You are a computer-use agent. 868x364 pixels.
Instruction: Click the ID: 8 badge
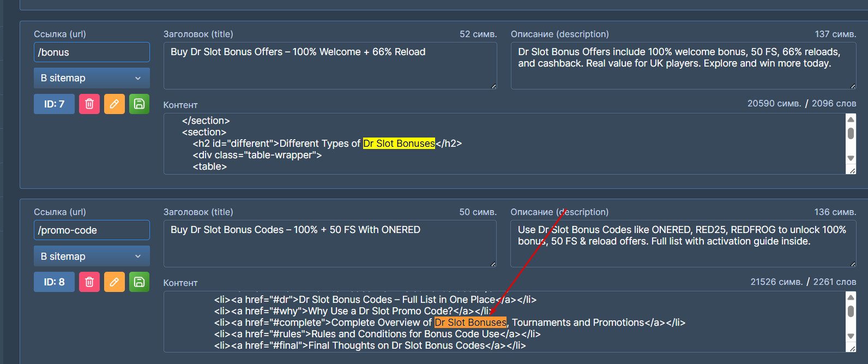(54, 282)
